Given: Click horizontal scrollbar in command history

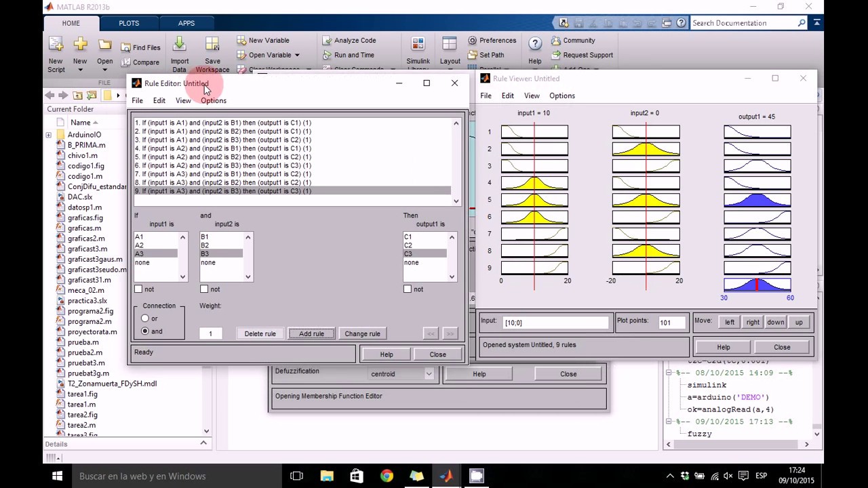Looking at the screenshot, I should tap(737, 444).
